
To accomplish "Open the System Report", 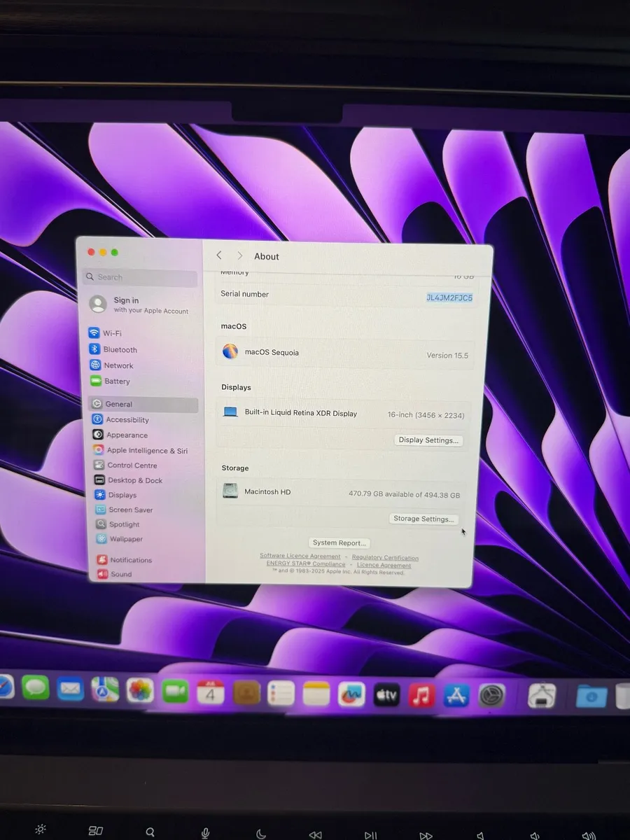I will pos(339,542).
